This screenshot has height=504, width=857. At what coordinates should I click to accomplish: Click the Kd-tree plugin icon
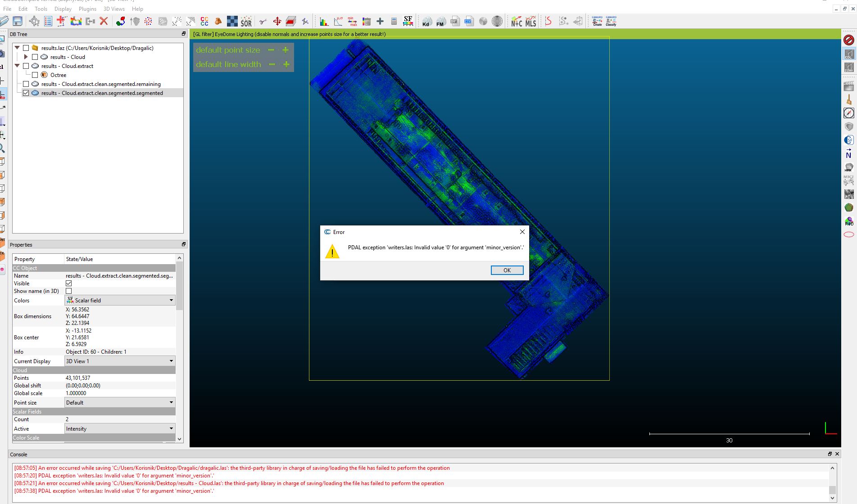(x=426, y=21)
